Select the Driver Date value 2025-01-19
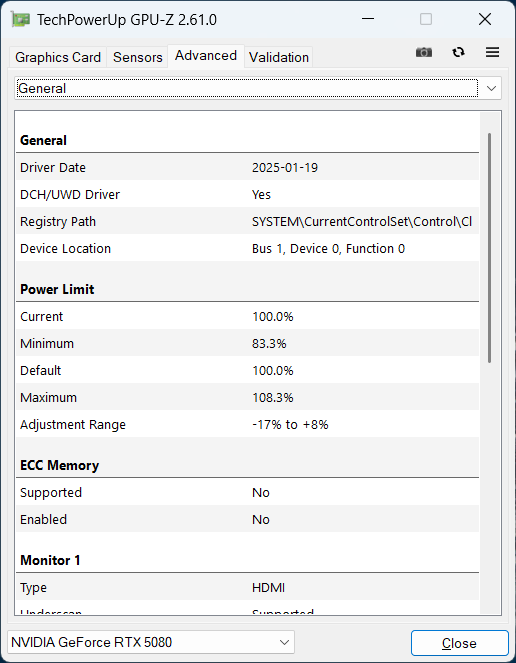 click(x=285, y=167)
